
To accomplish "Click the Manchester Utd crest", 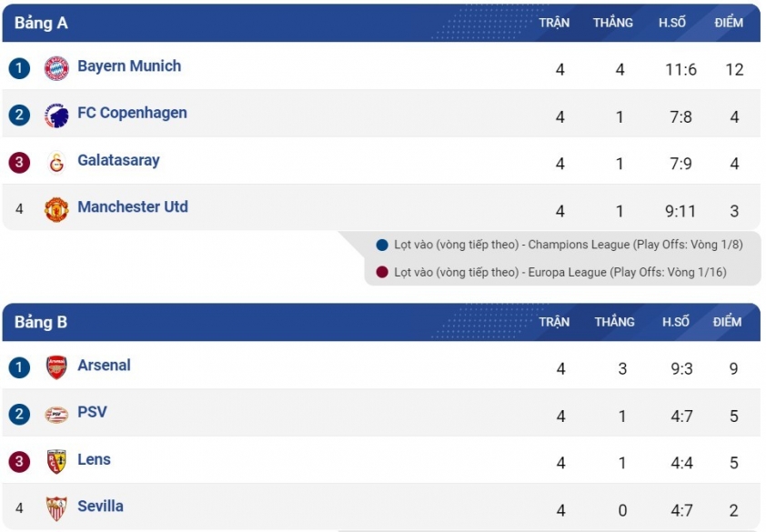I will (56, 209).
